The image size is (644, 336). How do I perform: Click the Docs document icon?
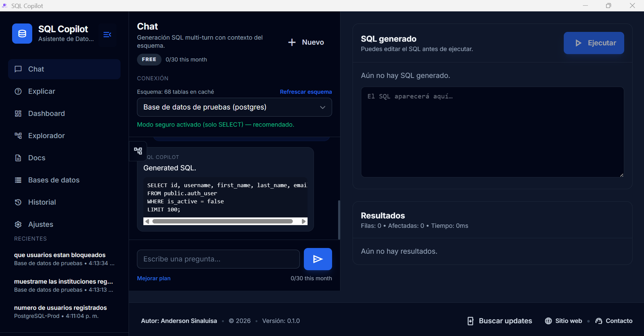pyautogui.click(x=18, y=158)
